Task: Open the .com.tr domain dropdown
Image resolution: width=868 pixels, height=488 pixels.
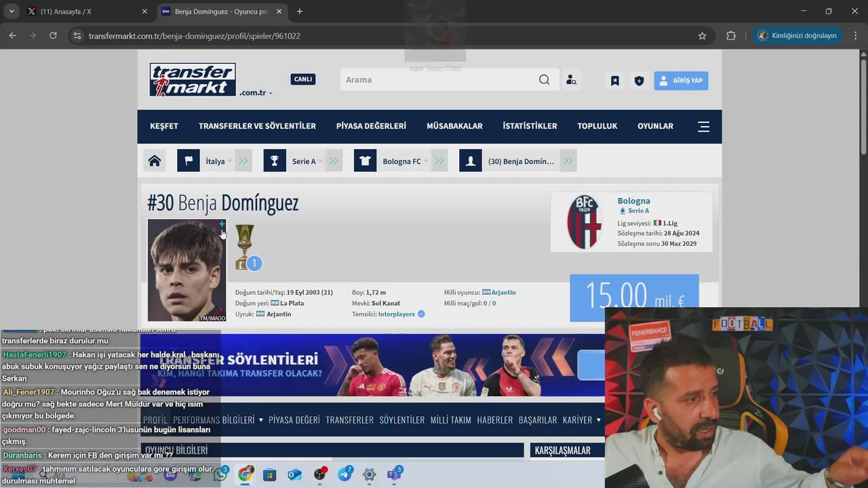Action: point(256,93)
